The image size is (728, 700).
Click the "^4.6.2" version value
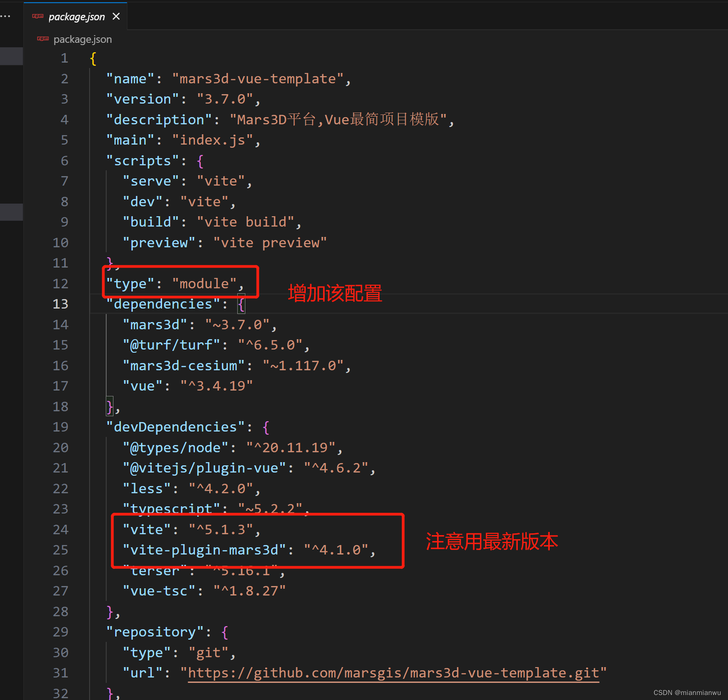click(336, 468)
